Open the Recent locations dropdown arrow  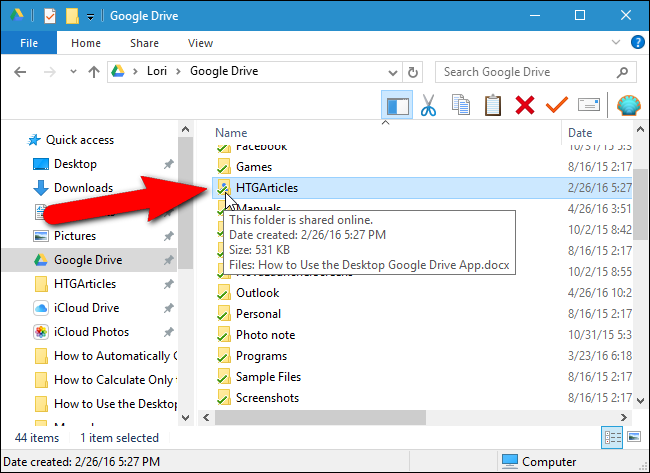[x=73, y=72]
